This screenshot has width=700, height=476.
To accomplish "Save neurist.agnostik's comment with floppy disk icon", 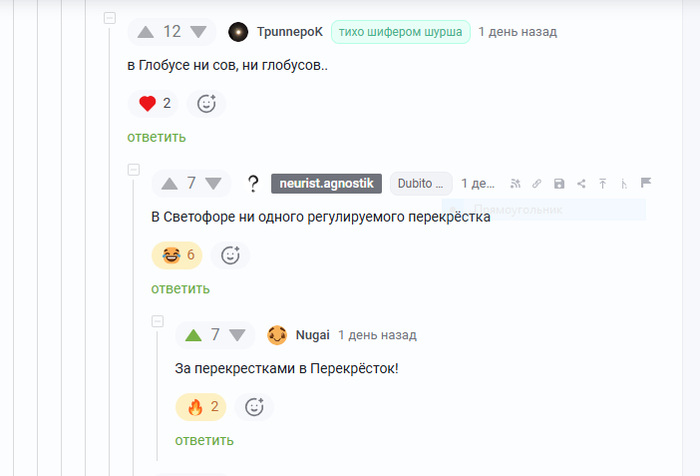I will pyautogui.click(x=559, y=184).
